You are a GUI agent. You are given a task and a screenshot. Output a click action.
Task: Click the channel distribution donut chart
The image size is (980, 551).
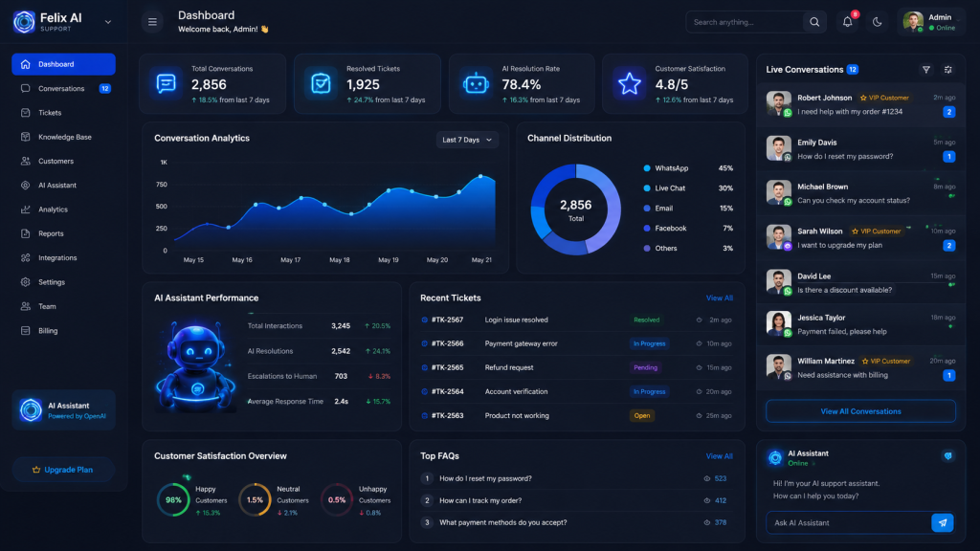pyautogui.click(x=575, y=209)
